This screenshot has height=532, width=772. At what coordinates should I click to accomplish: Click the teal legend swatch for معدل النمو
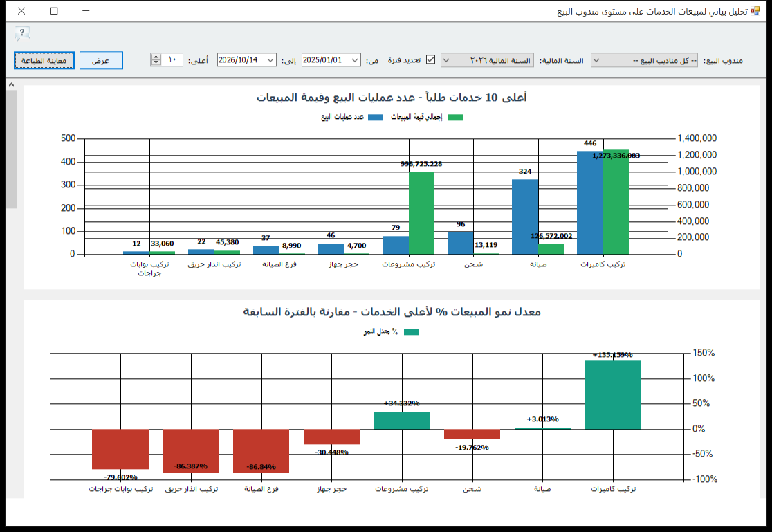[412, 332]
